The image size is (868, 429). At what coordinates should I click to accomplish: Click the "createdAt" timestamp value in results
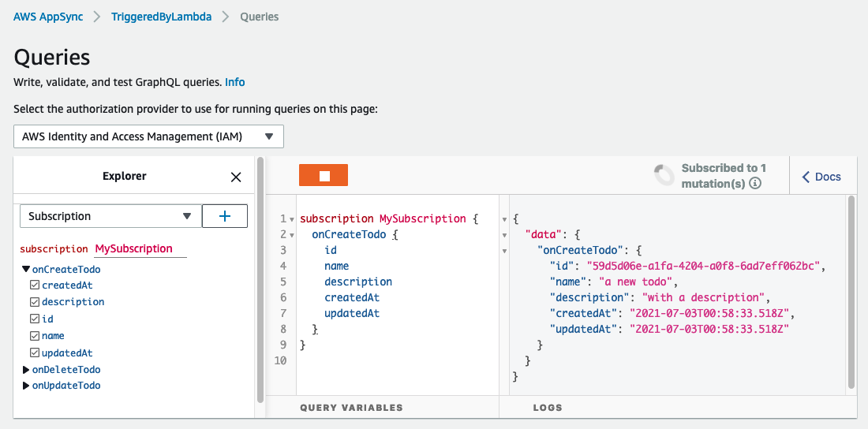pyautogui.click(x=709, y=313)
